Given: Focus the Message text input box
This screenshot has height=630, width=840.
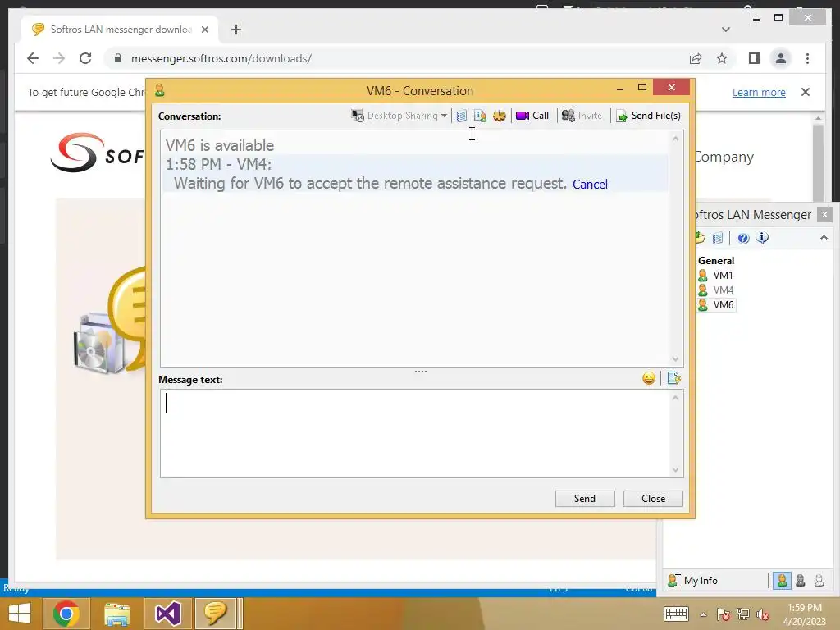Looking at the screenshot, I should click(x=414, y=433).
